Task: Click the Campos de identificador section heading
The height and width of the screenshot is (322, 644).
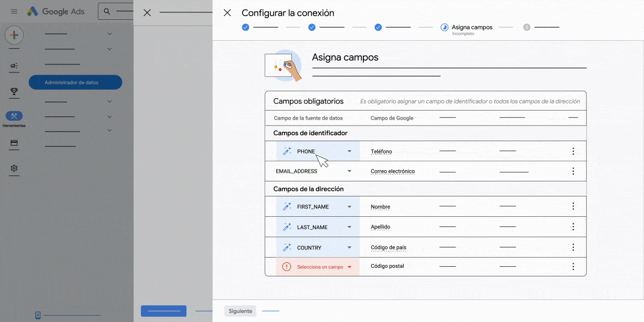Action: pyautogui.click(x=310, y=133)
